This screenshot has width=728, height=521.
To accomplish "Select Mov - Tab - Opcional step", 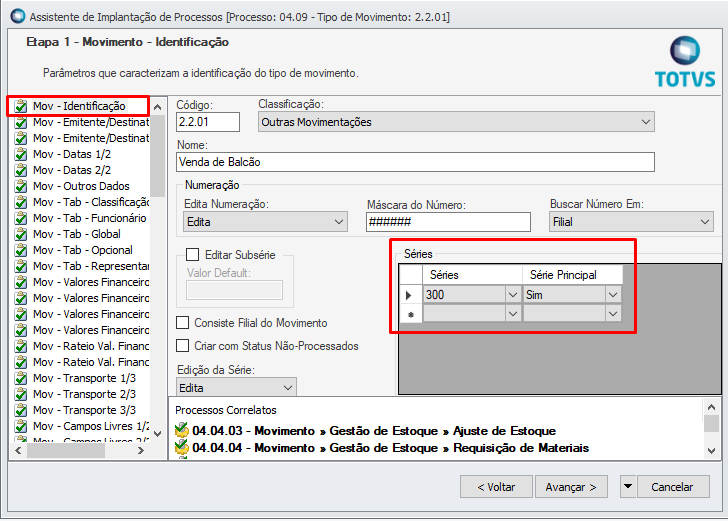I will 83,250.
